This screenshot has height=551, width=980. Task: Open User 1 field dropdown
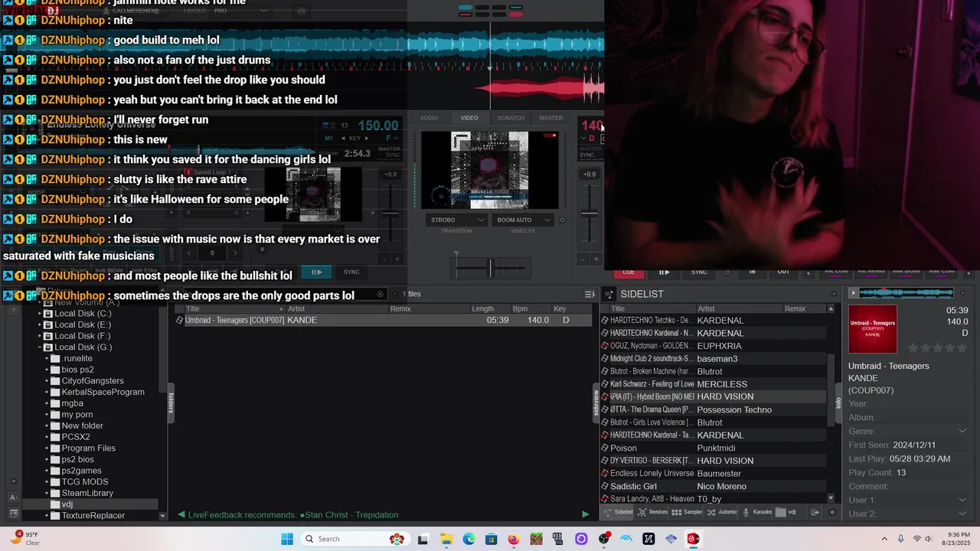click(x=962, y=500)
